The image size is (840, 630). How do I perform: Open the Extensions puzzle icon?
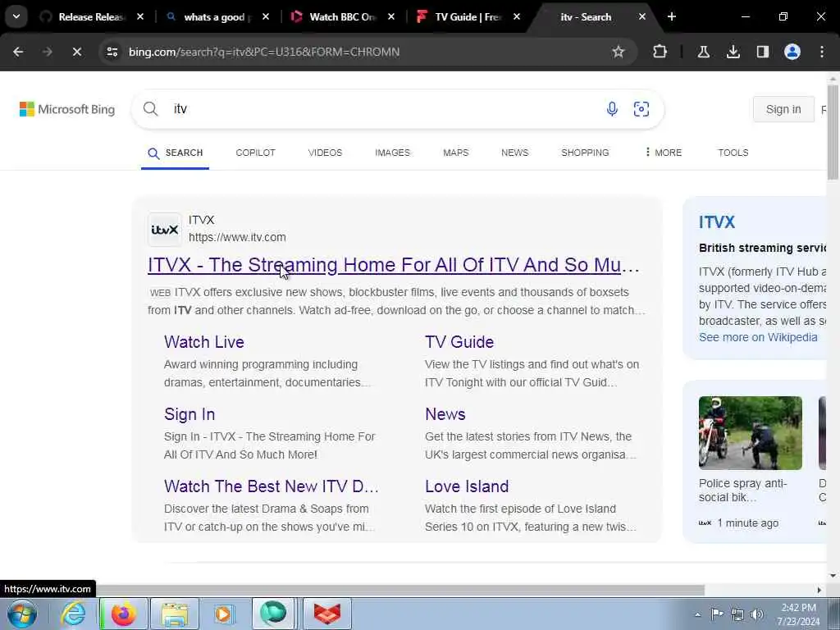pyautogui.click(x=660, y=52)
